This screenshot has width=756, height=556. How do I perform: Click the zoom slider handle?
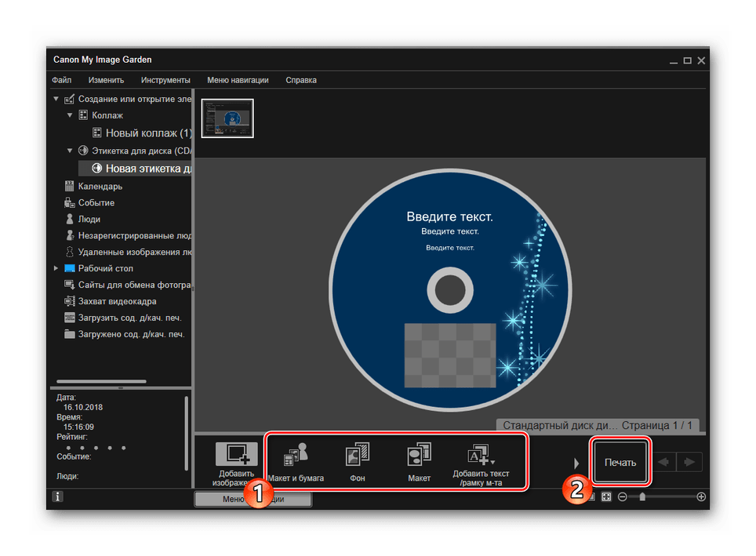pos(642,496)
